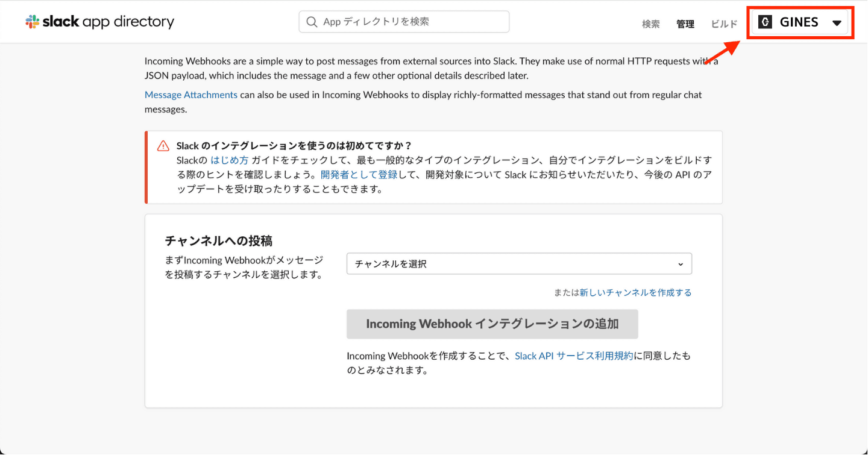The width and height of the screenshot is (868, 455).
Task: Focus the App ディレクトリを検索 search field
Action: (x=413, y=22)
